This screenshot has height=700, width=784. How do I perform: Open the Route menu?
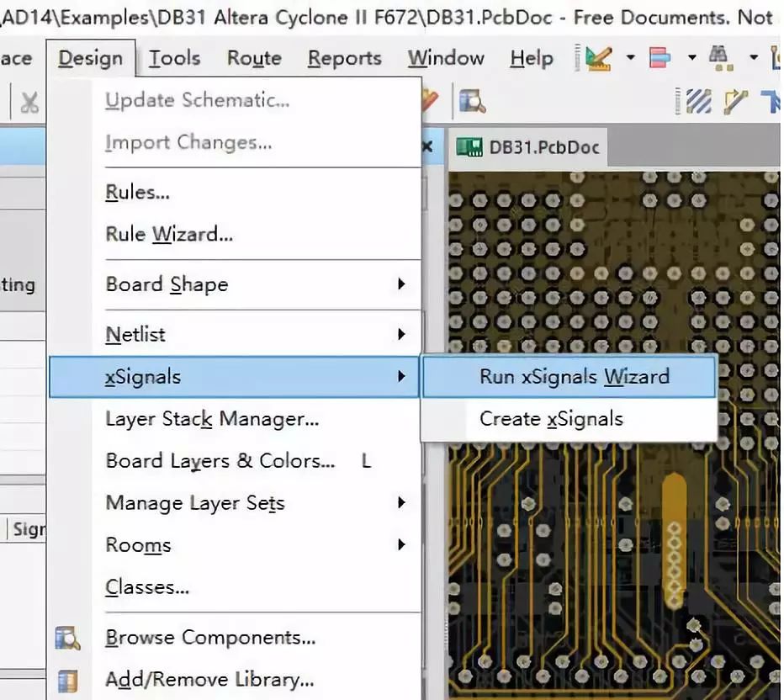point(254,58)
